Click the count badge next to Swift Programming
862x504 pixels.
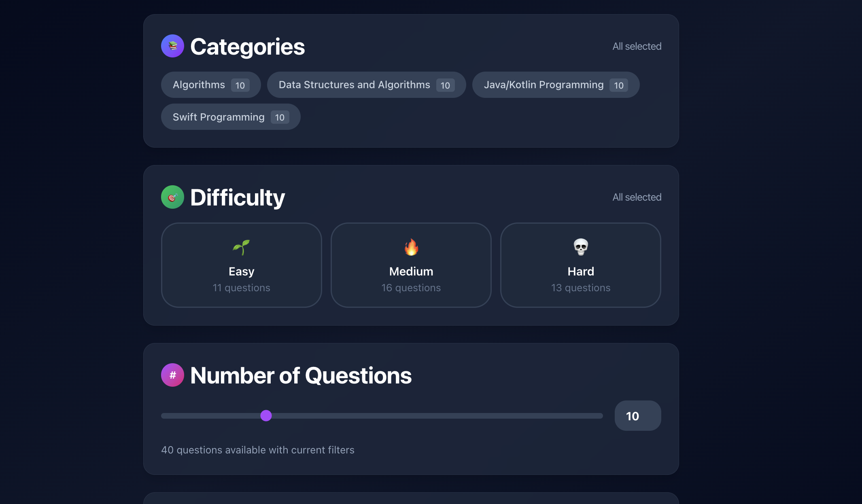[280, 117]
